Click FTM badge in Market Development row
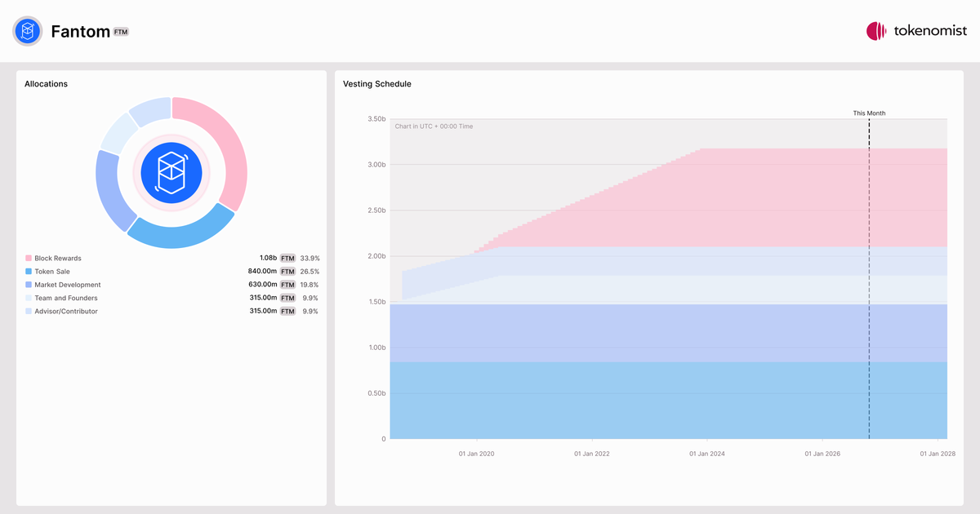Image resolution: width=980 pixels, height=514 pixels. coord(287,285)
